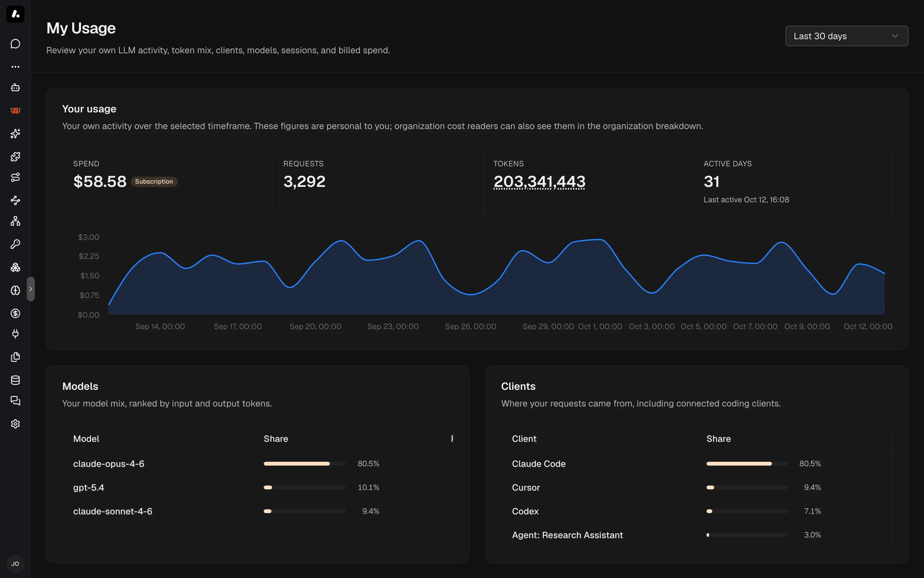Open the JO user avatar

pos(15,564)
